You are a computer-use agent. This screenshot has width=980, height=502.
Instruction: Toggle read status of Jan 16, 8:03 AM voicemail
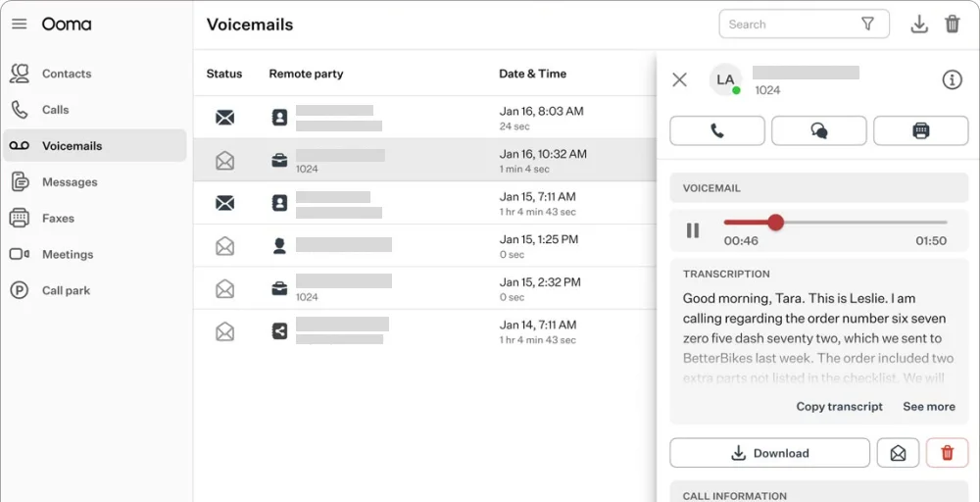click(x=225, y=117)
